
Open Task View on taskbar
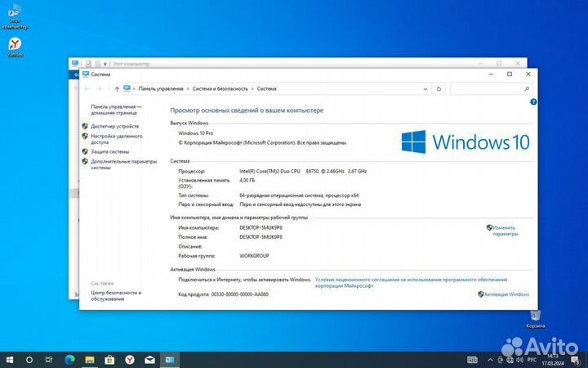(49, 360)
